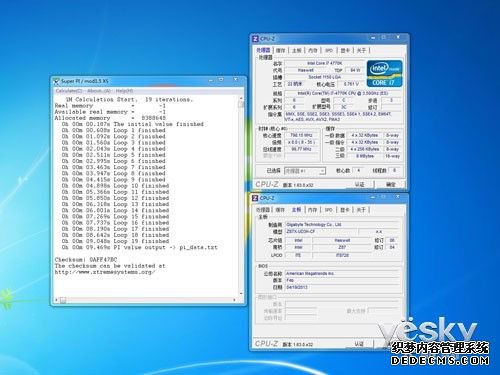
Task: Click the Intel Core i7 logo badge
Action: pos(384,73)
